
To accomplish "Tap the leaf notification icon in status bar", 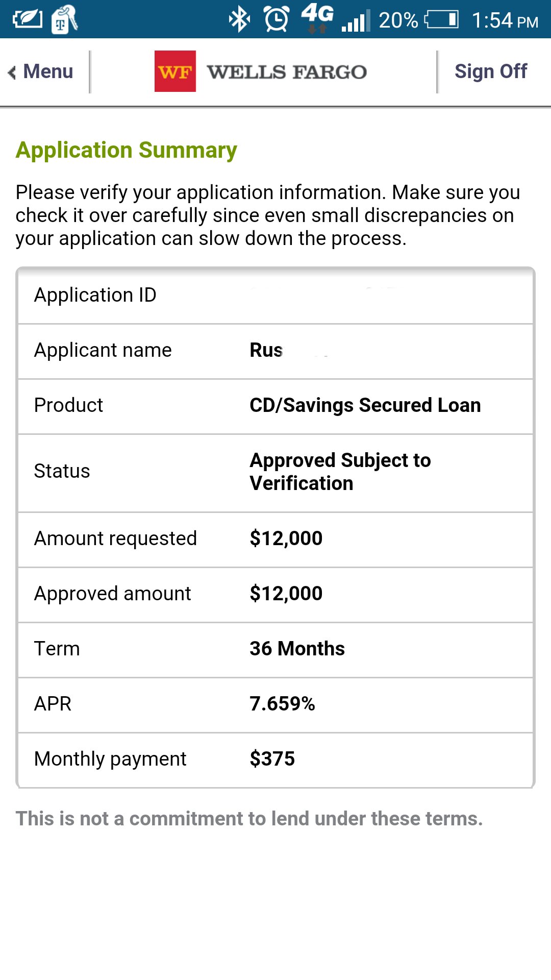I will coord(28,19).
